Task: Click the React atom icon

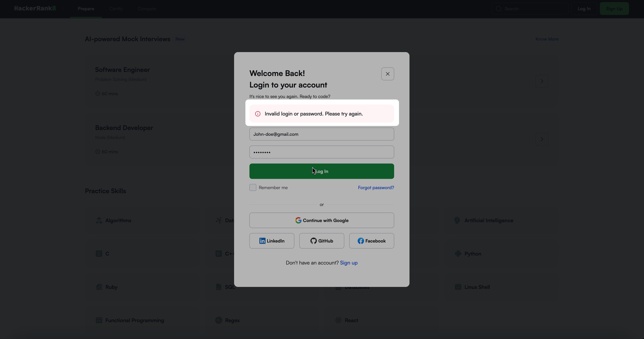Action: 338,320
